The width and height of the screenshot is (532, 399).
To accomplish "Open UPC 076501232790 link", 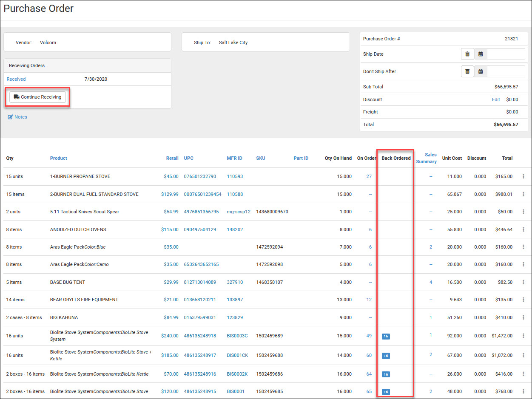I will click(x=200, y=176).
